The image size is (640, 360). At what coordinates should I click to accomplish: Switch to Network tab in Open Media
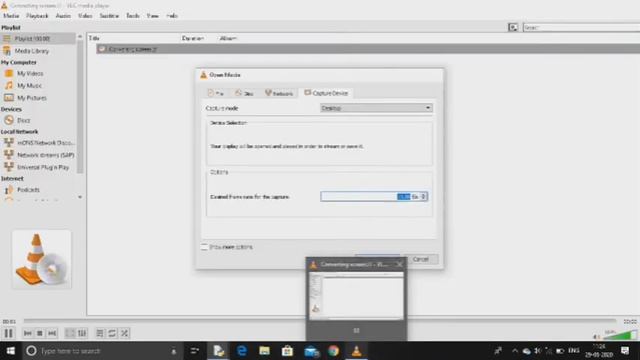279,93
